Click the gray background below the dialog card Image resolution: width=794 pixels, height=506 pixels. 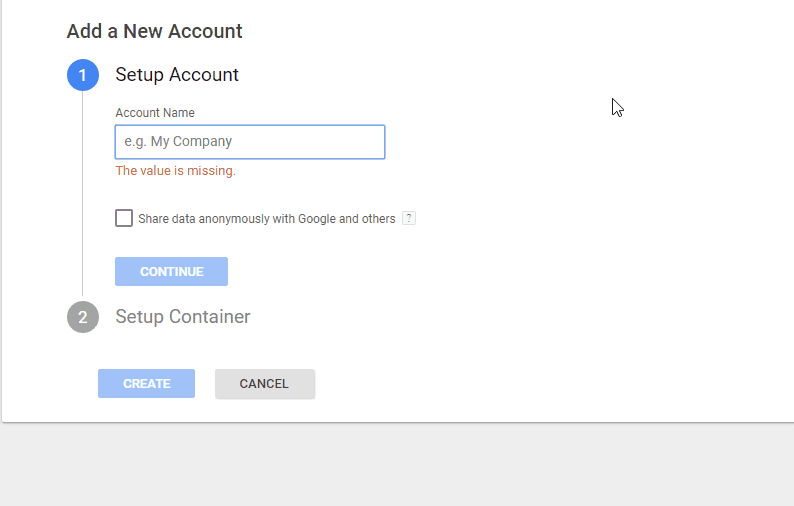[397, 465]
